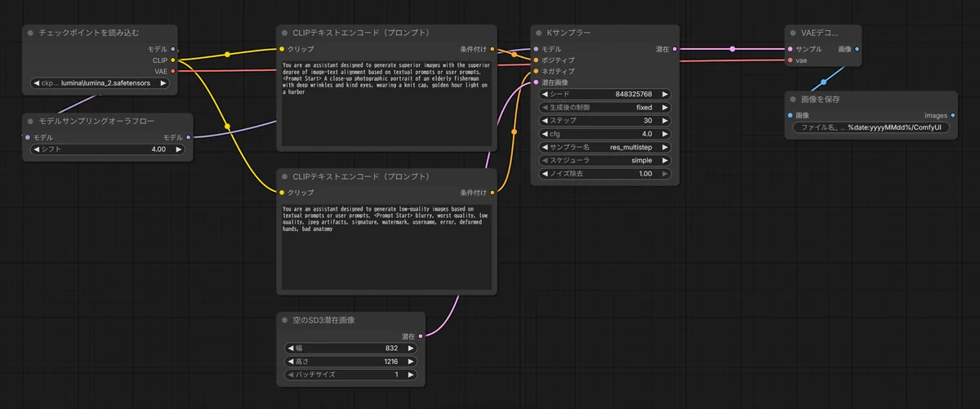
Task: Click the VAE output port on チェックポイントを読み込む
Action: pos(173,71)
